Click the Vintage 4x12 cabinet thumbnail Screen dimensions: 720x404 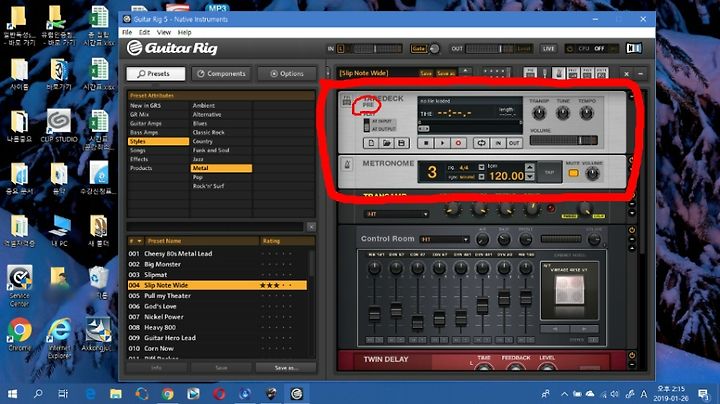[x=569, y=290]
